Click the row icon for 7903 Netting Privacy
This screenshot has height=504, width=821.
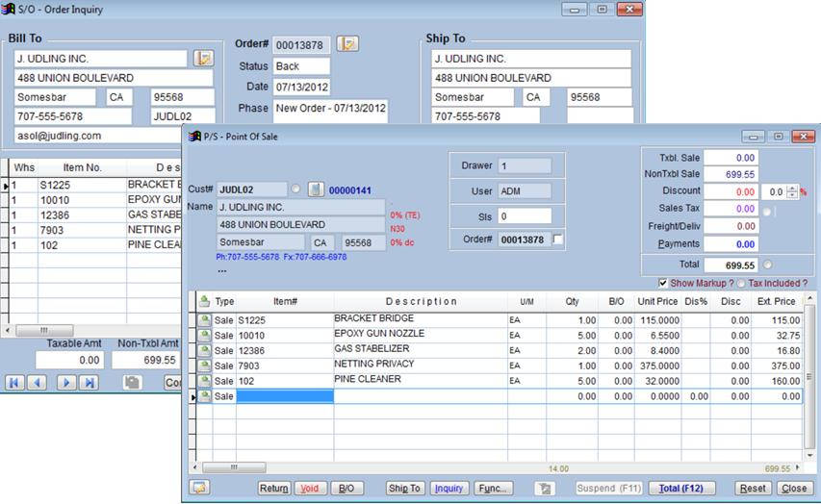point(204,365)
